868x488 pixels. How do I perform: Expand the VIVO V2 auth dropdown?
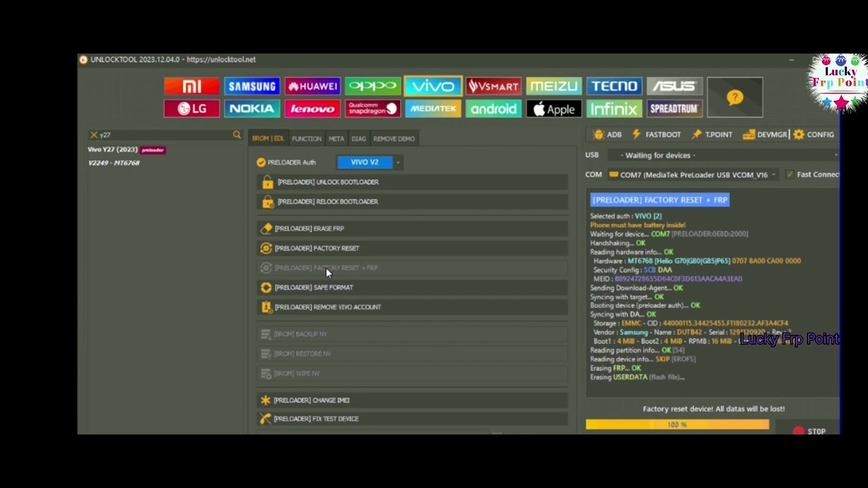click(x=398, y=162)
